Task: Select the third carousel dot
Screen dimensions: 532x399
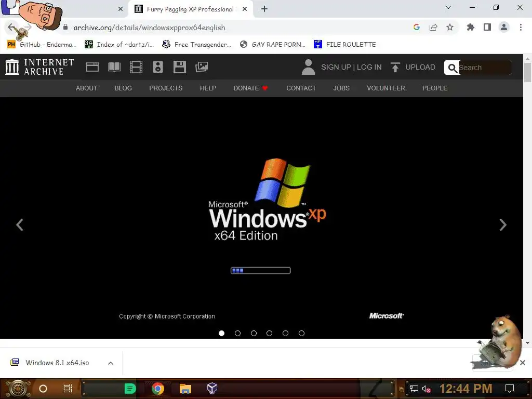Action: click(254, 333)
